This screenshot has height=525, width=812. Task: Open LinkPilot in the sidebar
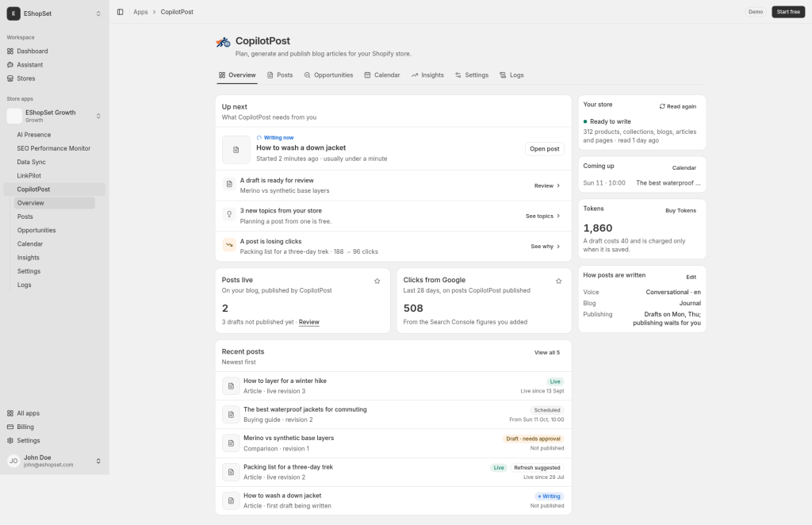coord(55,176)
